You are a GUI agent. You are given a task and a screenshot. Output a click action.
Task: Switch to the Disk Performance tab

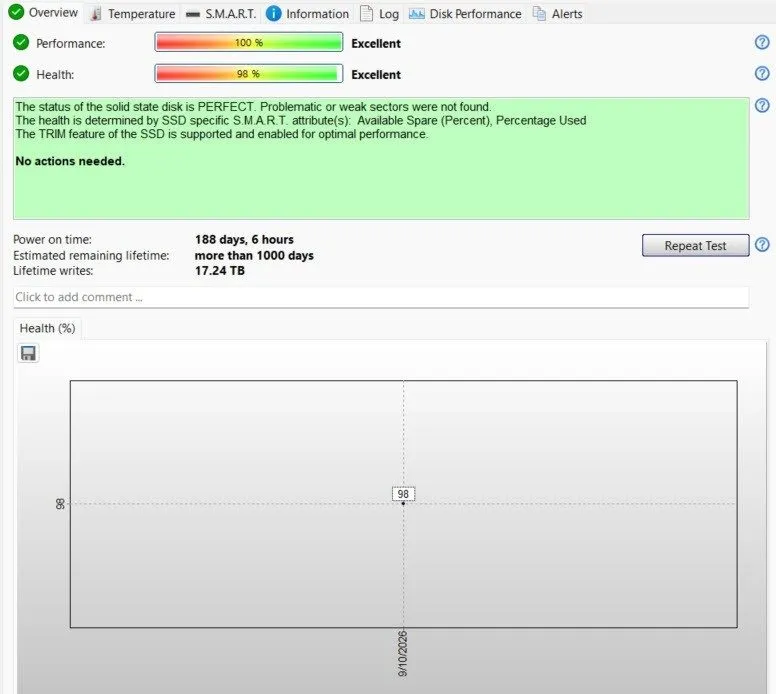tap(465, 14)
